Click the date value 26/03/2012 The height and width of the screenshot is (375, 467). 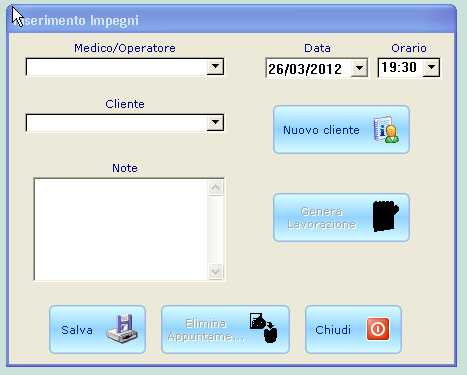305,69
